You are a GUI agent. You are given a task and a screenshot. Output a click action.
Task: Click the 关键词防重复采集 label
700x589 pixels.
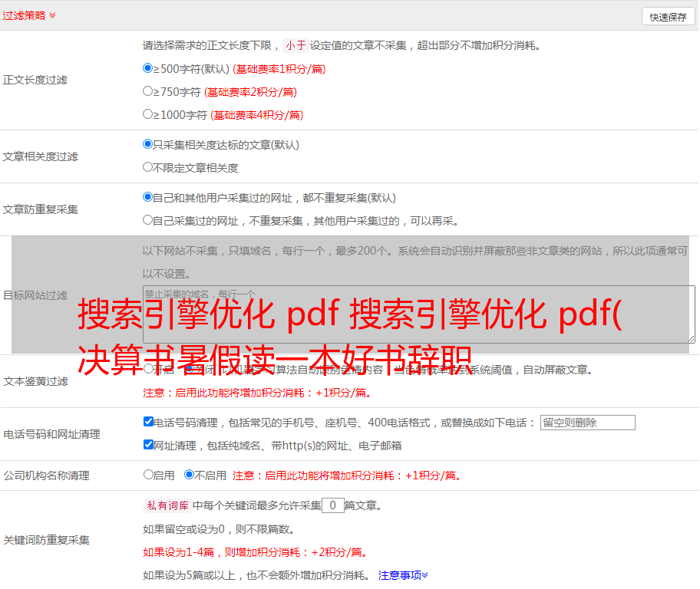pos(46,540)
